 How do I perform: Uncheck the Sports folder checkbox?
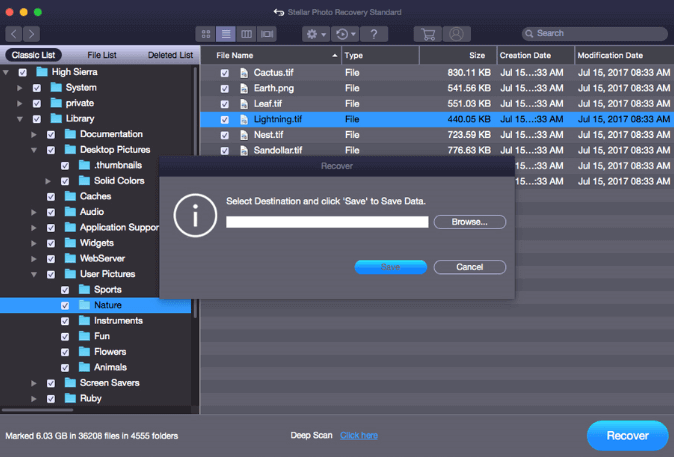coord(65,290)
